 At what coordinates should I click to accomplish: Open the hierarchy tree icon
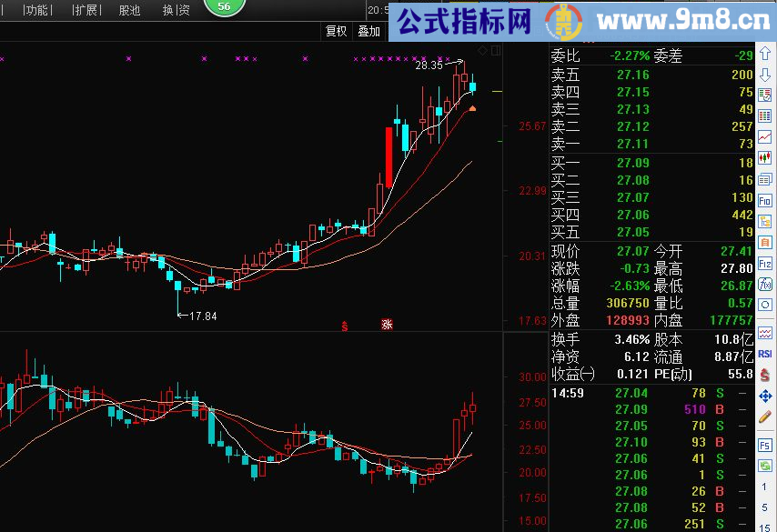765,221
